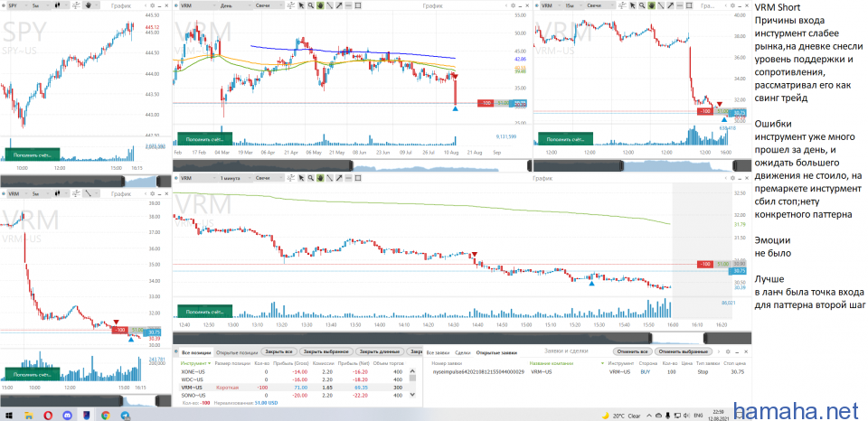Open Google Chrome from taskbar
Viewport: 868px width, 421px height.
[x=106, y=415]
